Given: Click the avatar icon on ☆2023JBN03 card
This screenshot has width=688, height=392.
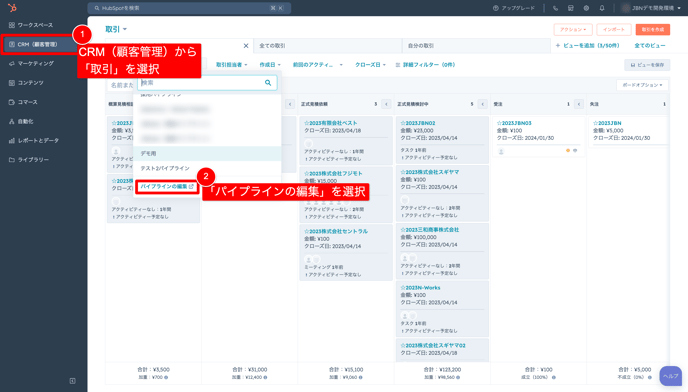Looking at the screenshot, I should [501, 151].
